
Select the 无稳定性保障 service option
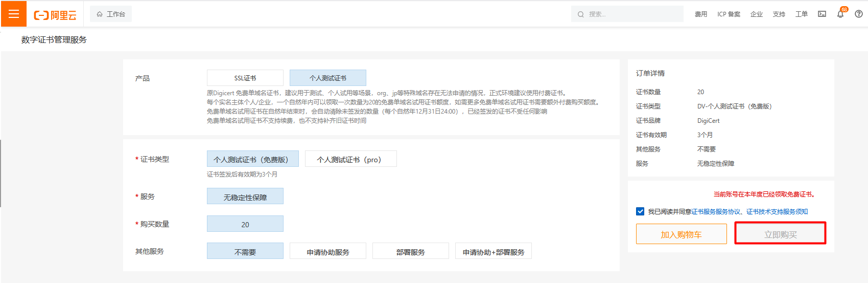(x=245, y=197)
